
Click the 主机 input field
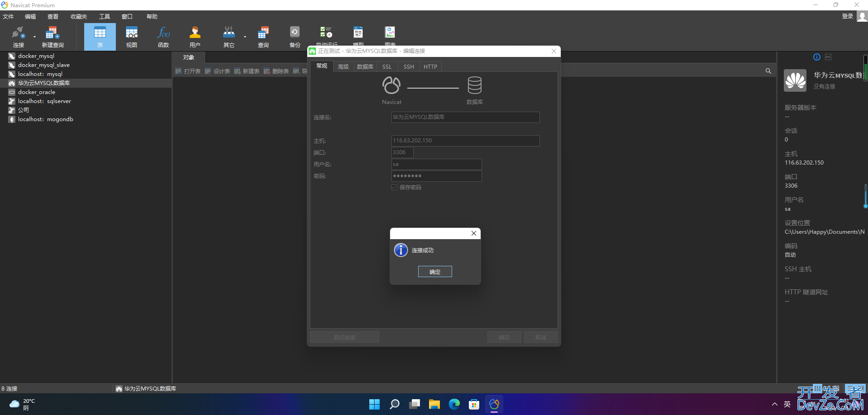[465, 141]
